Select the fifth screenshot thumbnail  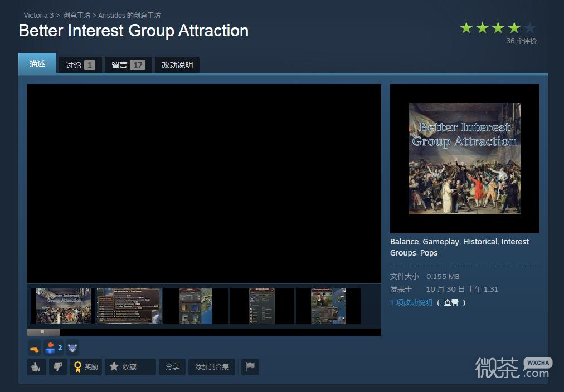click(328, 306)
